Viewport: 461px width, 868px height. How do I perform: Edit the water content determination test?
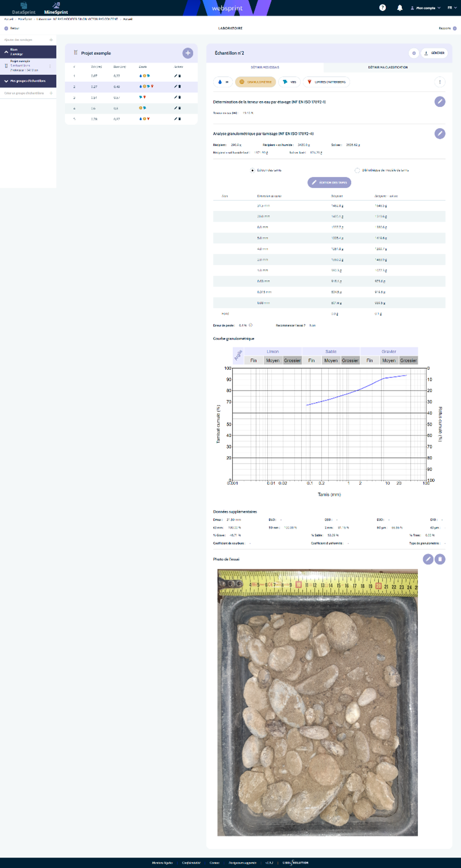pos(439,102)
